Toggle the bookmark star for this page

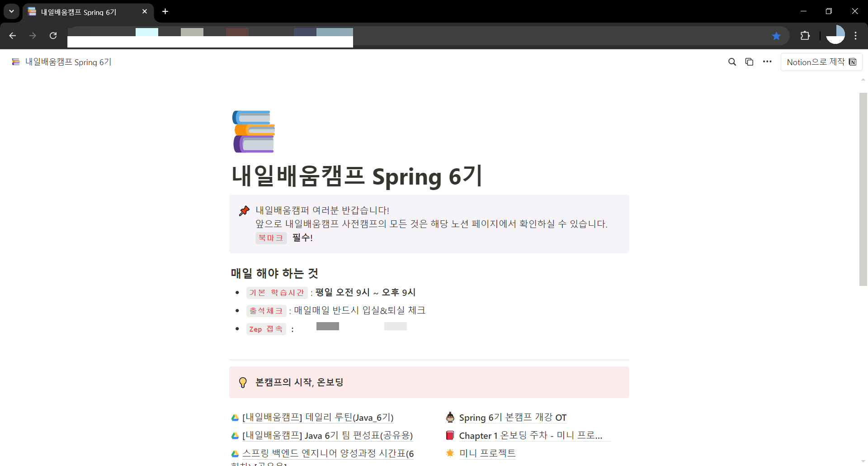pyautogui.click(x=776, y=36)
